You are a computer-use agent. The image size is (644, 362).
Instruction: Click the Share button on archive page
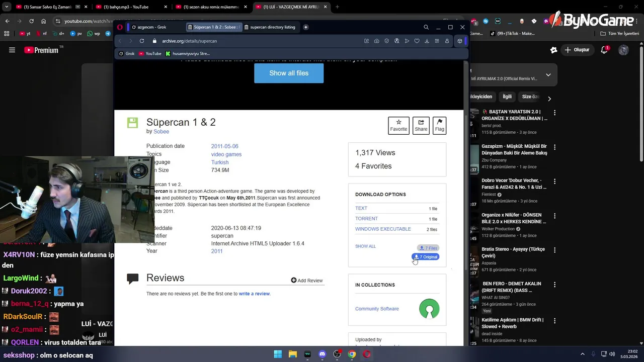pyautogui.click(x=421, y=125)
